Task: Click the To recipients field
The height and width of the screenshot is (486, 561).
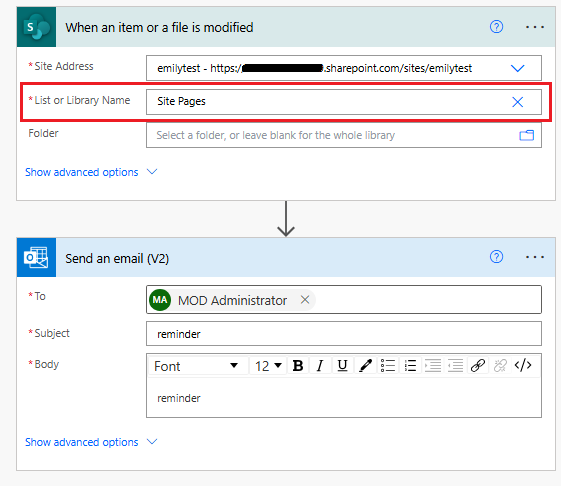Action: tap(344, 300)
